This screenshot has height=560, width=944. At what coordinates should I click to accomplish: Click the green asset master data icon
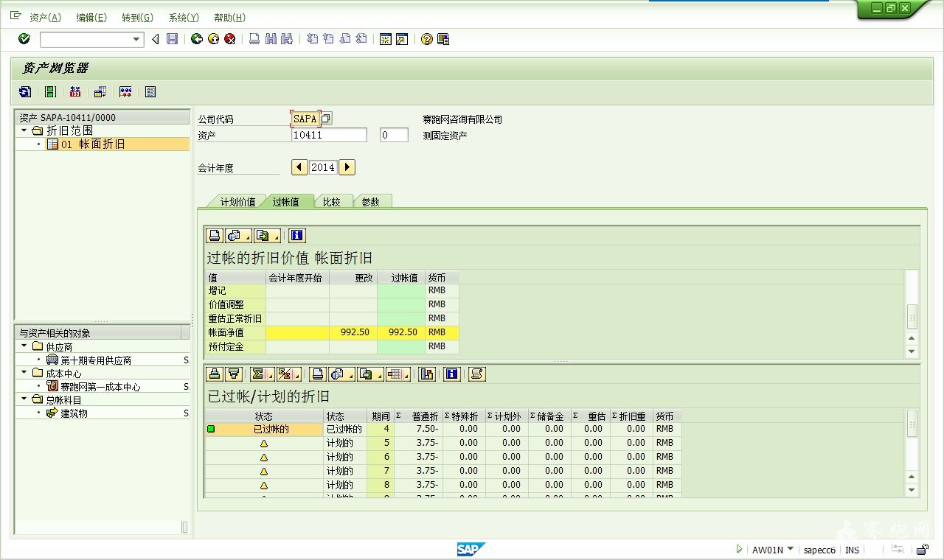click(50, 92)
